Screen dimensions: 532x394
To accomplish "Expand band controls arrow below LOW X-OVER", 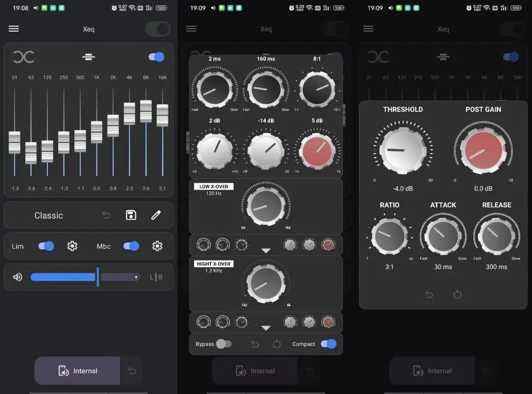I will (266, 251).
